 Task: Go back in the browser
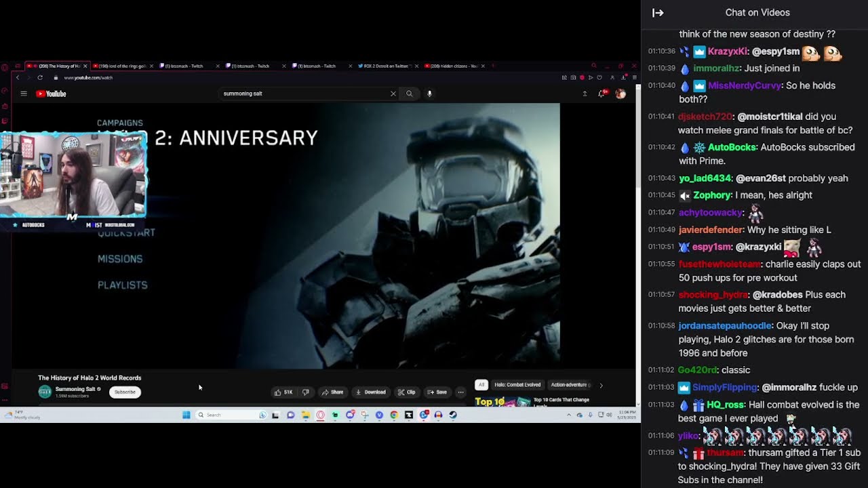18,77
